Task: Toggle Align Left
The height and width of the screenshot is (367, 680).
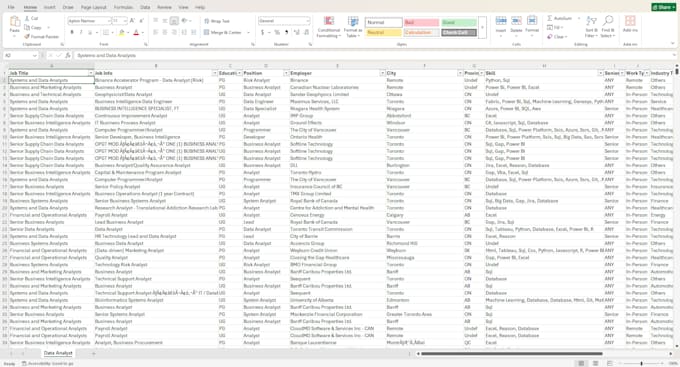Action: [x=155, y=33]
